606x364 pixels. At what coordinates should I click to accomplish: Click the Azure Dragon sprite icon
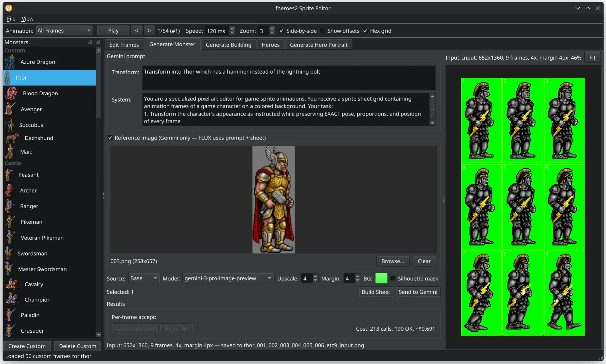(x=10, y=62)
